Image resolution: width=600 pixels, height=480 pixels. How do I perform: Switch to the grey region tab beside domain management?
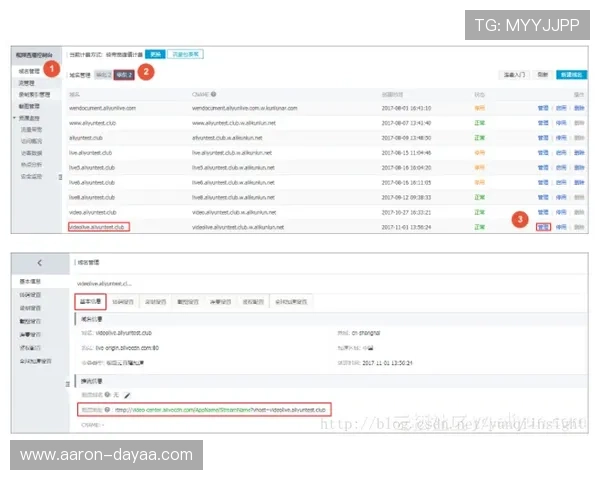point(103,75)
